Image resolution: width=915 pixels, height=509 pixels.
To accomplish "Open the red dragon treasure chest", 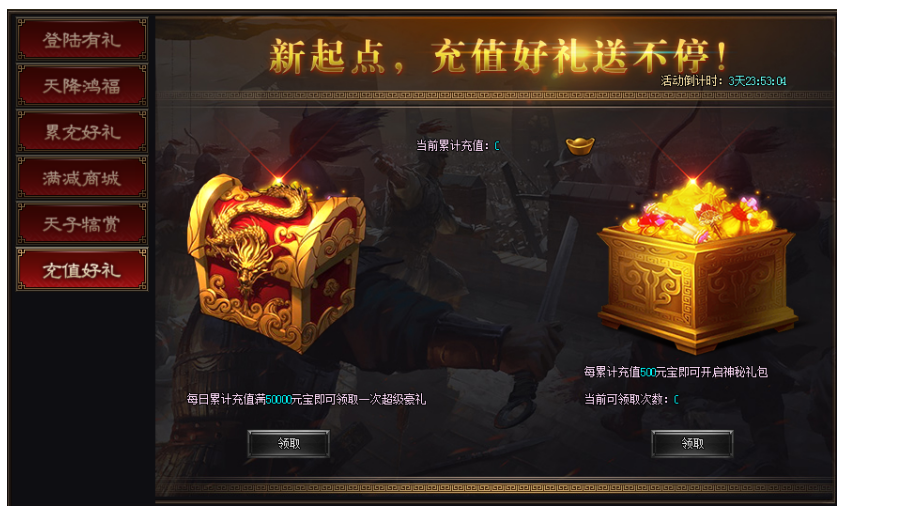I will pos(276,263).
